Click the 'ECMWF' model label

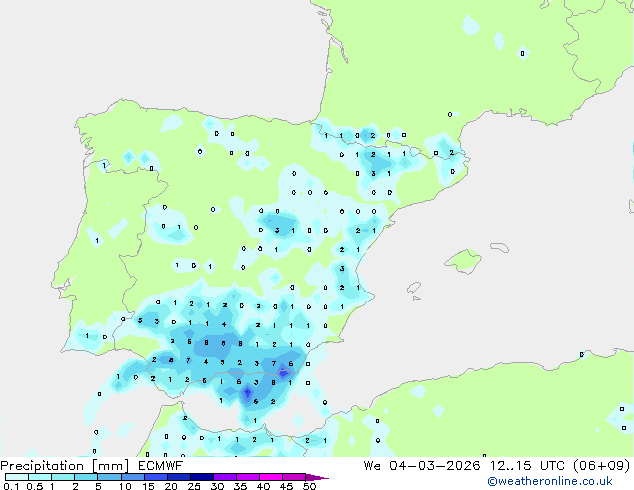[x=161, y=466]
